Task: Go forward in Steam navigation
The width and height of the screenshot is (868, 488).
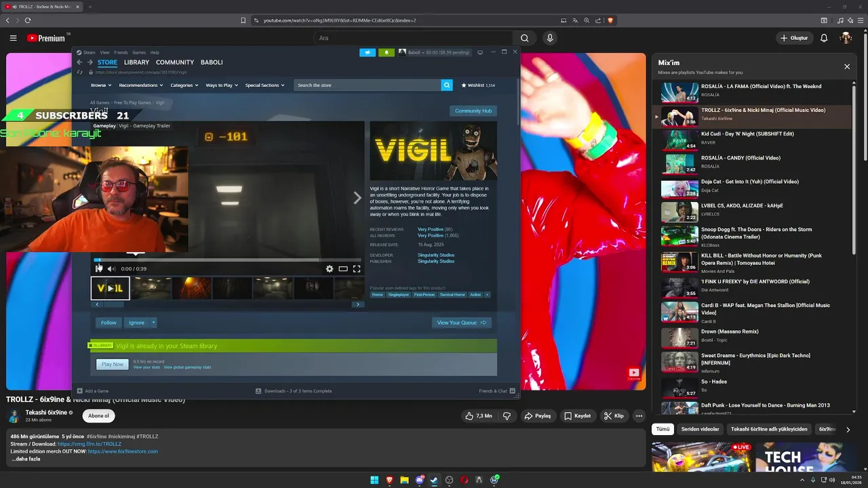Action: (90, 62)
